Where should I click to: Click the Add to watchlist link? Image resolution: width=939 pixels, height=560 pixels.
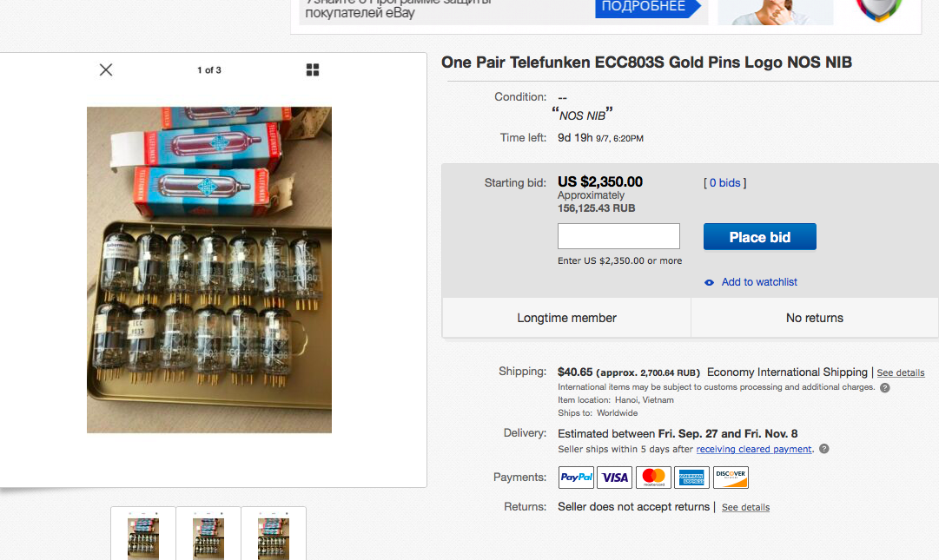coord(759,282)
